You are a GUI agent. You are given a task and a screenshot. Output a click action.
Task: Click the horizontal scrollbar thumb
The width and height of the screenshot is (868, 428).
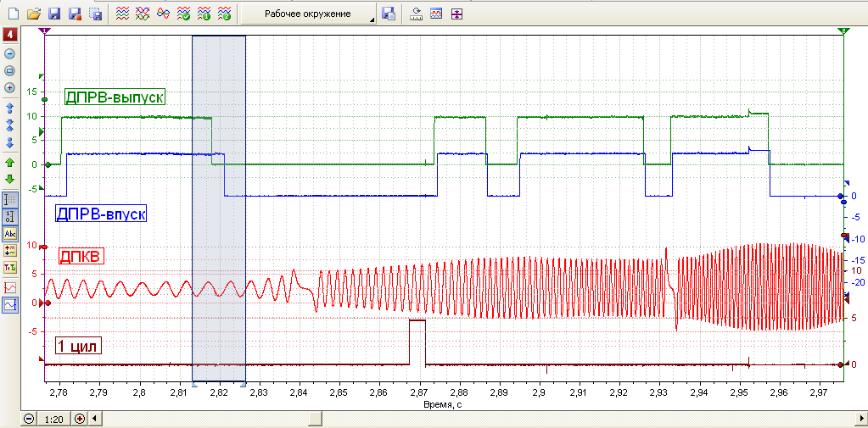pos(316,419)
